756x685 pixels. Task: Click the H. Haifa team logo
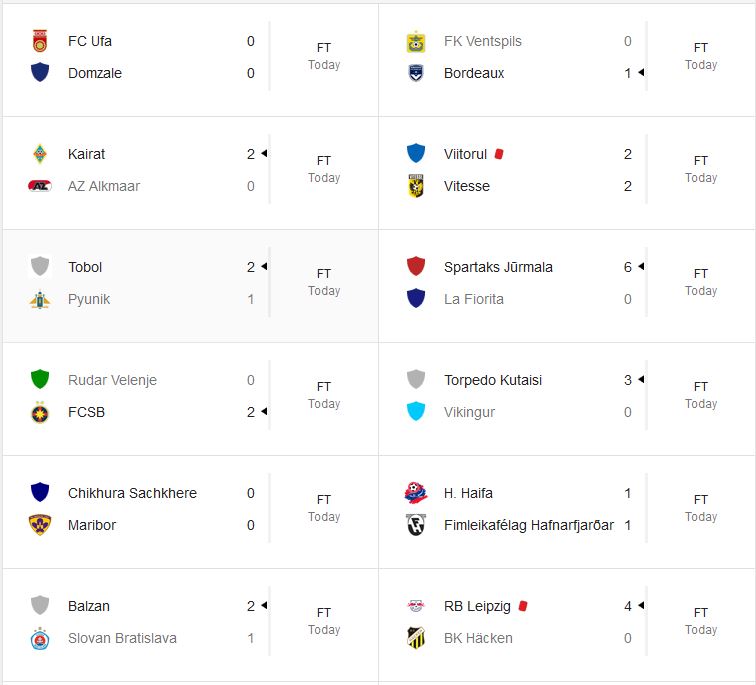click(416, 493)
